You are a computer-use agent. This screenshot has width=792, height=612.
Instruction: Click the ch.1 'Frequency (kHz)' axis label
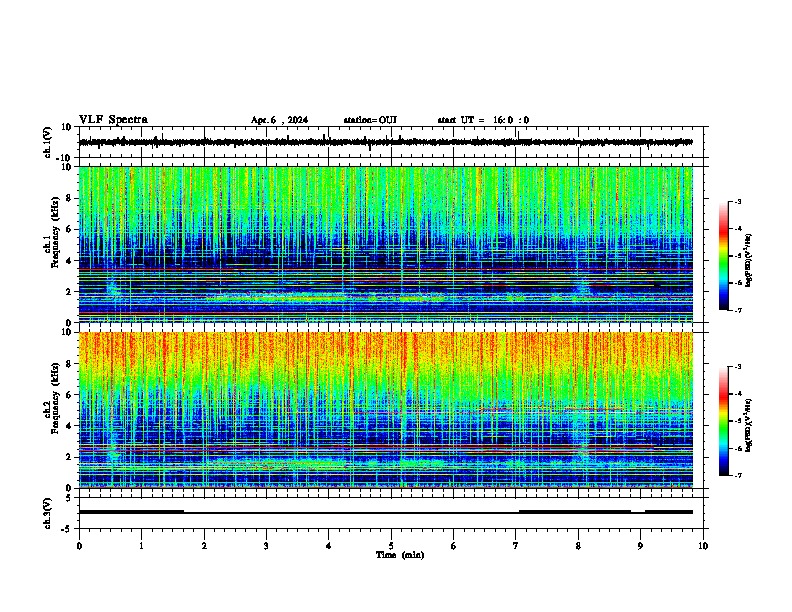pos(55,233)
